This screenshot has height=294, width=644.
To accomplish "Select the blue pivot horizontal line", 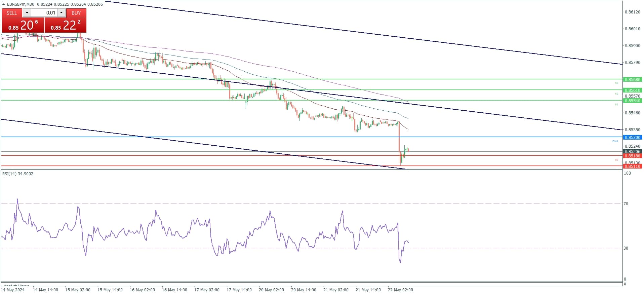I will tap(312, 137).
